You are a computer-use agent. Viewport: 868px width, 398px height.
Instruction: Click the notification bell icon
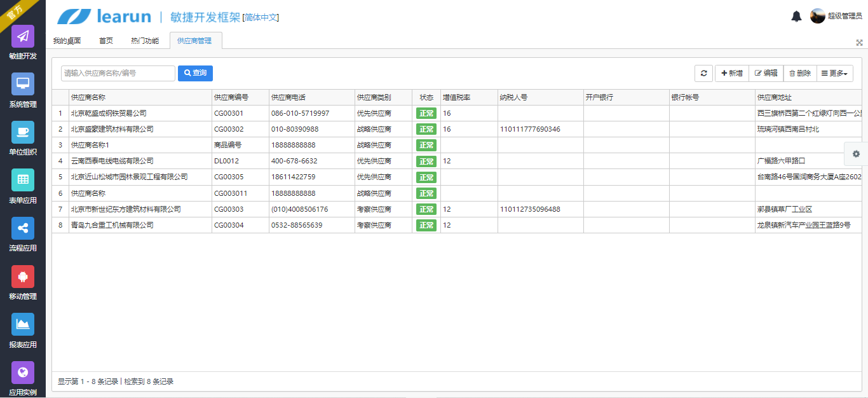(796, 17)
